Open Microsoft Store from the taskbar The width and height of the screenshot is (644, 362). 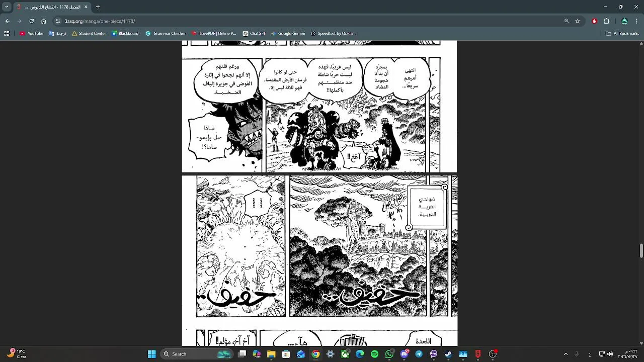(x=286, y=354)
